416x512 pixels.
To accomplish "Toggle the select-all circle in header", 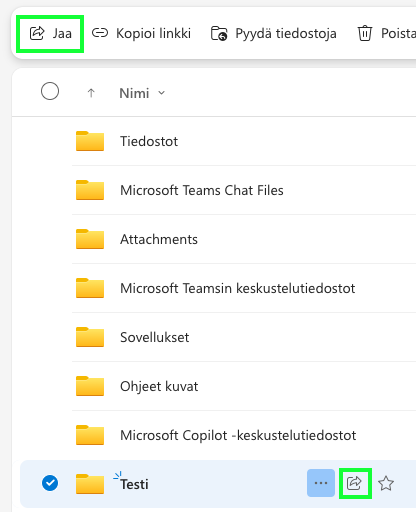I will pos(50,91).
